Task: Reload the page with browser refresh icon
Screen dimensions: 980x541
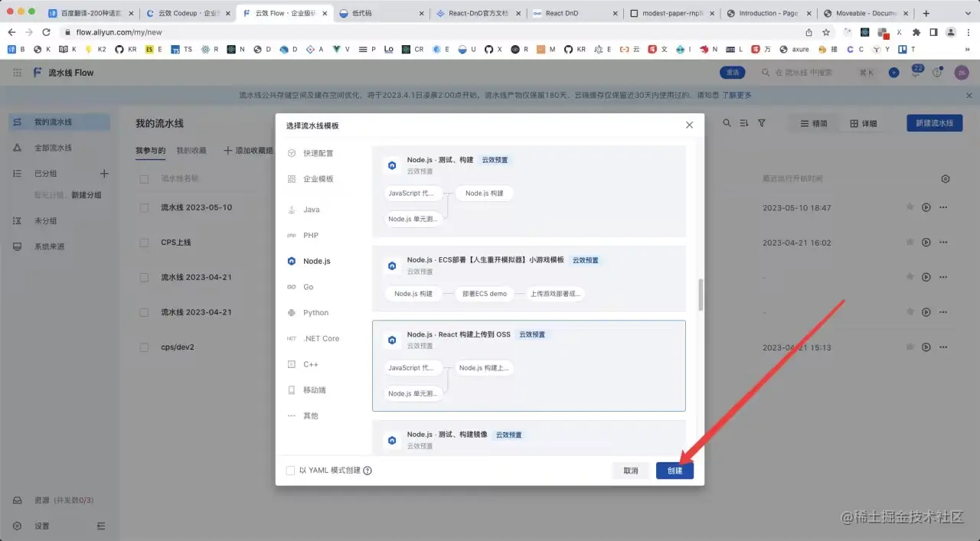Action: pyautogui.click(x=46, y=32)
